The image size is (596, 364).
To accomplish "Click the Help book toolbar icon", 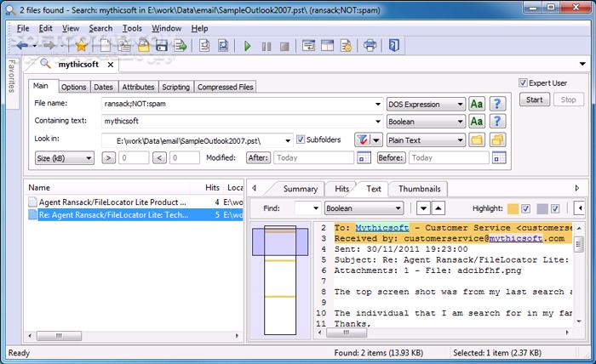I will click(x=393, y=46).
